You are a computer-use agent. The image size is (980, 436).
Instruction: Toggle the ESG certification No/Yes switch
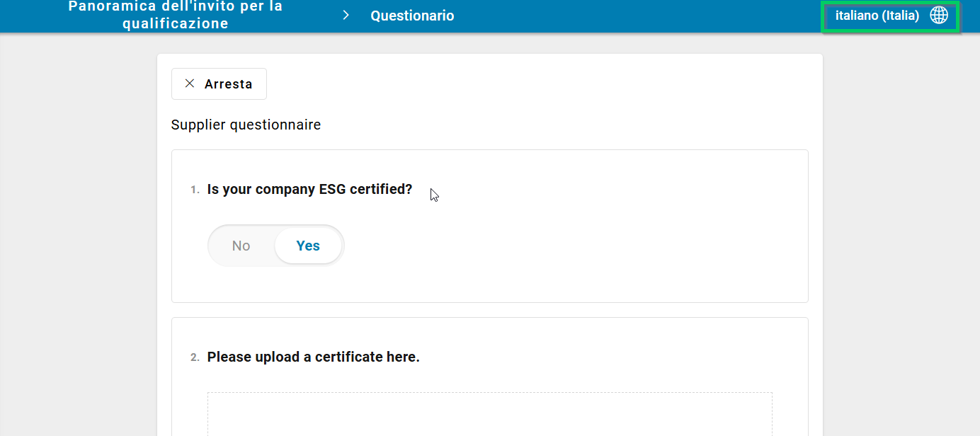point(275,246)
